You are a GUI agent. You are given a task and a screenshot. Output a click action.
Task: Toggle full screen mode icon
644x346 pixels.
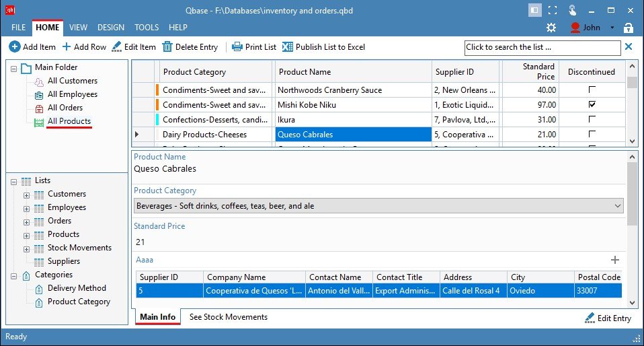553,10
